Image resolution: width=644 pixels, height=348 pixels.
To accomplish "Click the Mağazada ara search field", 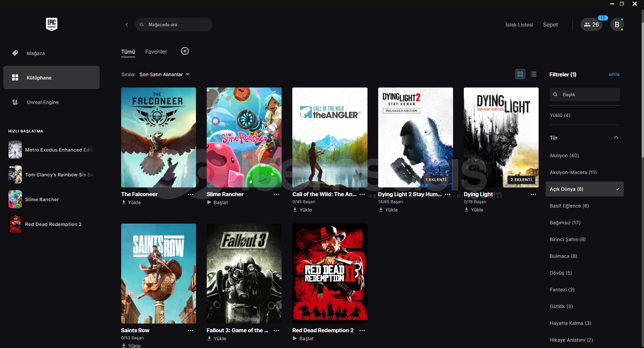I will click(174, 24).
